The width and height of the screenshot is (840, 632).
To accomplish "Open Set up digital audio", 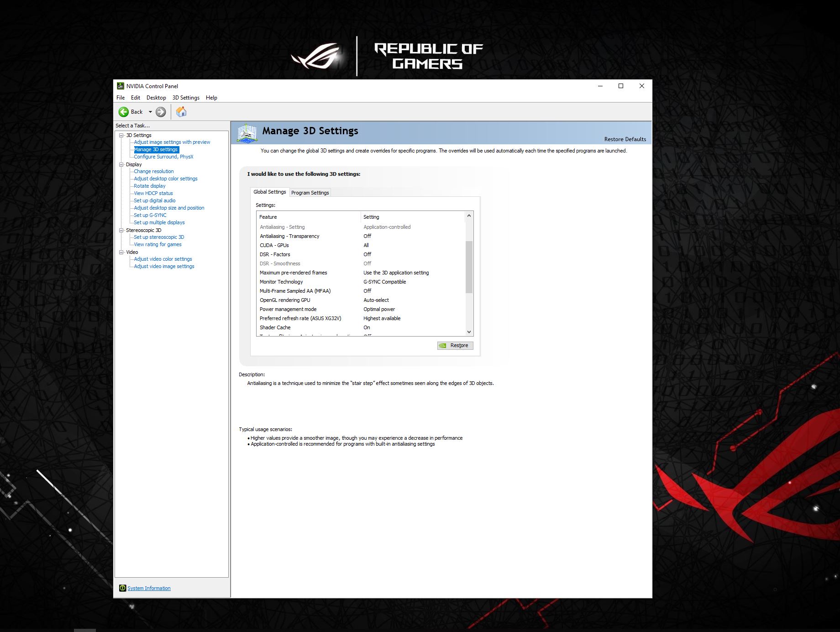I will (x=155, y=200).
